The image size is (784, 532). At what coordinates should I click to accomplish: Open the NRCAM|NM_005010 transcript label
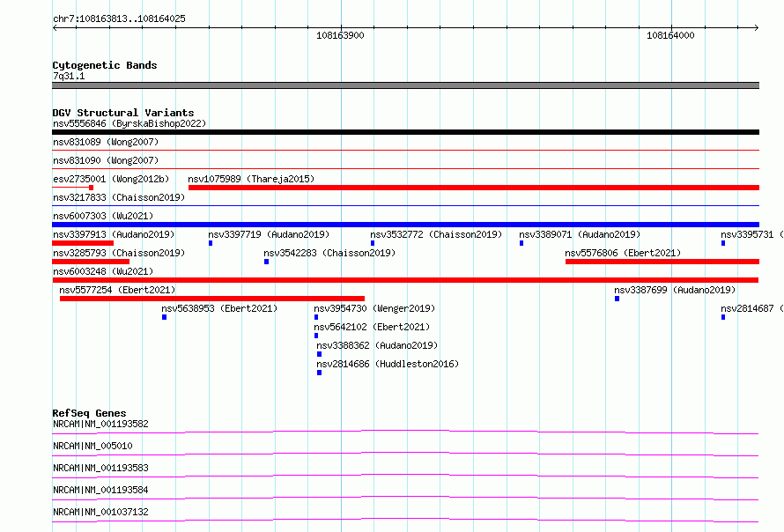click(x=93, y=446)
